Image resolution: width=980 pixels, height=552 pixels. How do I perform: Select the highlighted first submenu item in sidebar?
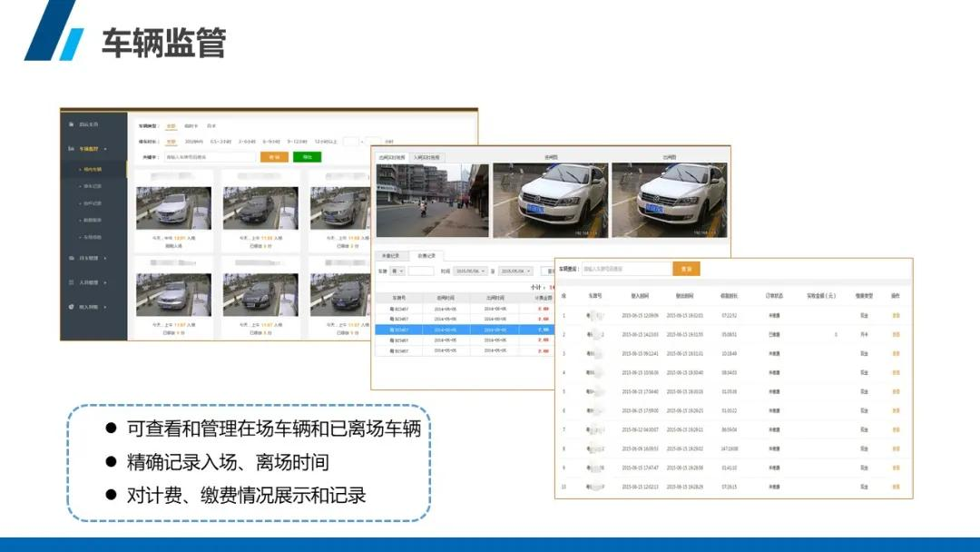(x=92, y=169)
